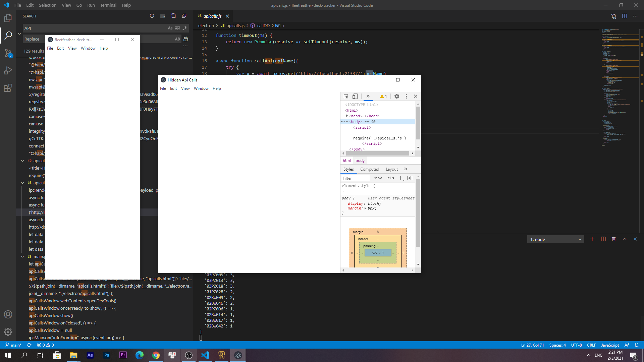
Task: Toggle the .cls element classes pane
Action: click(x=390, y=178)
